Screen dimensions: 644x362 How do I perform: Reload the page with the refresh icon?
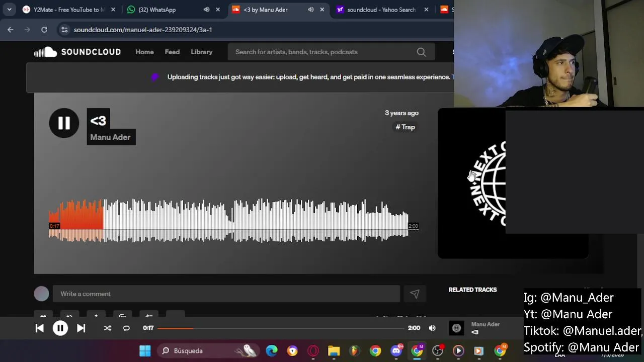(x=44, y=30)
